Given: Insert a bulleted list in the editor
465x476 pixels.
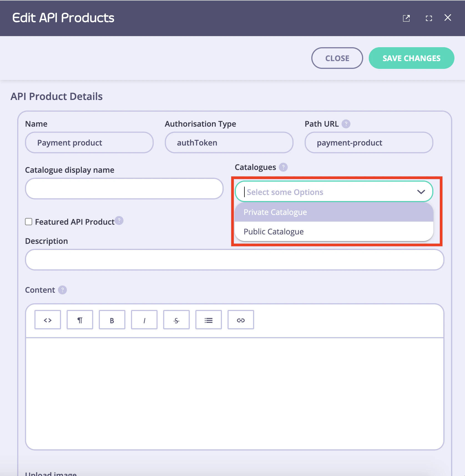Looking at the screenshot, I should coord(208,319).
